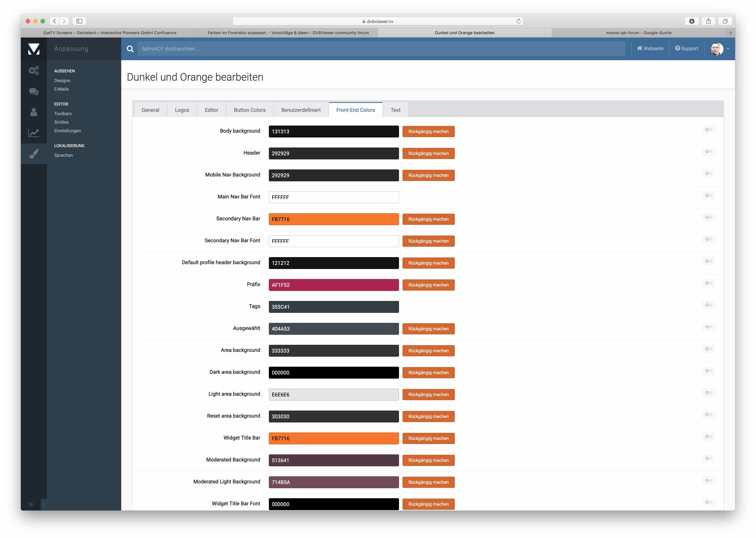Viewport: 756px width, 538px height.
Task: Open the community speech bubbles sidebar icon
Action: coord(33,91)
